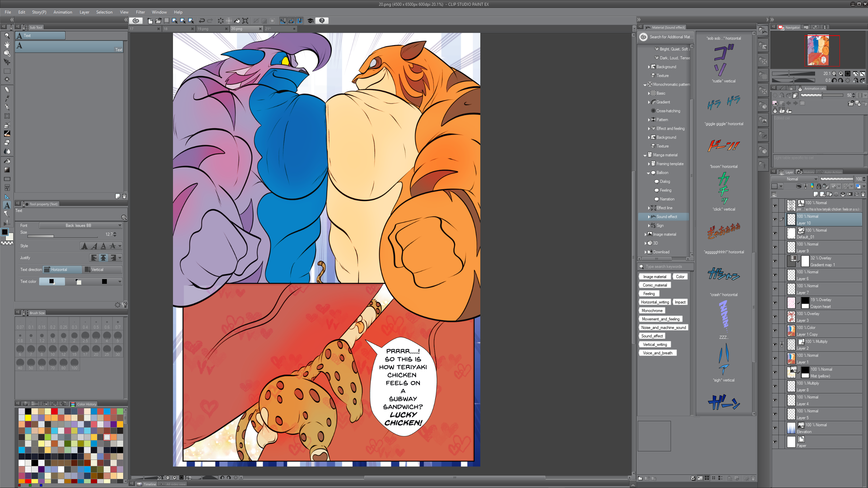Hide the Paper layer
Image resolution: width=868 pixels, height=488 pixels.
(775, 442)
